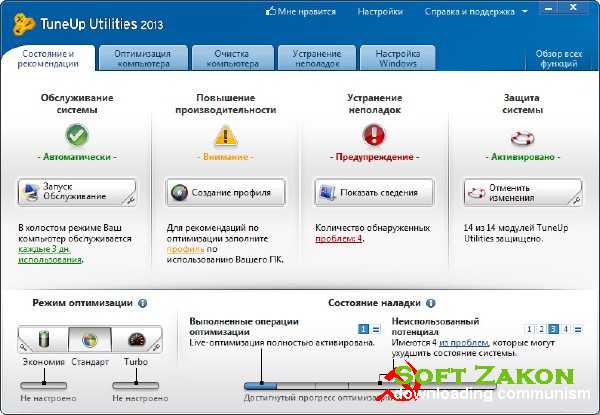Open the профиль link
The height and width of the screenshot is (415, 600).
pyautogui.click(x=186, y=249)
